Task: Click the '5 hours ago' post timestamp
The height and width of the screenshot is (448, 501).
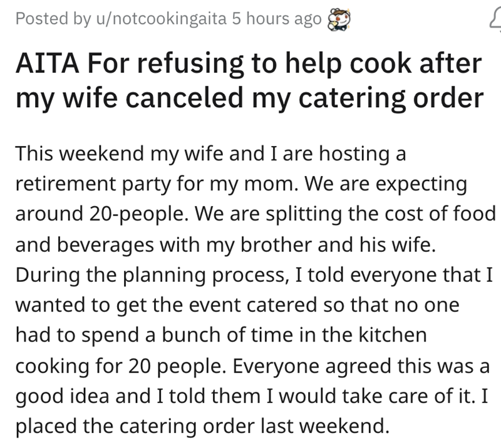Action: [276, 19]
